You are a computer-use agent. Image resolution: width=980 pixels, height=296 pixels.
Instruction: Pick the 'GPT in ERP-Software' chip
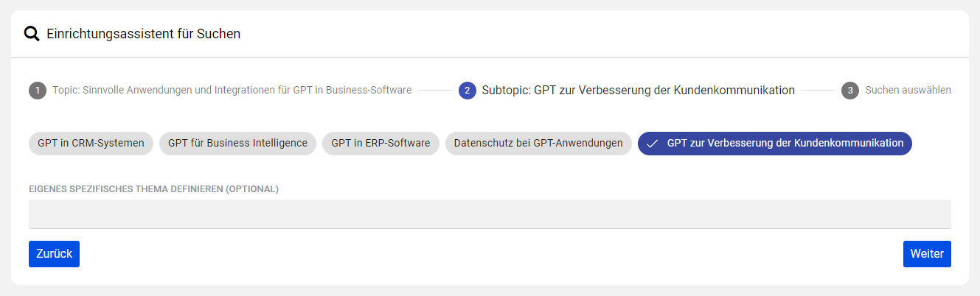[380, 144]
